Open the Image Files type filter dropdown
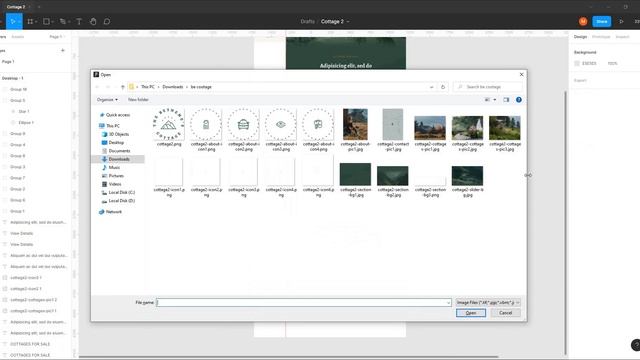Screen dimensions: 640x360 tap(488, 302)
